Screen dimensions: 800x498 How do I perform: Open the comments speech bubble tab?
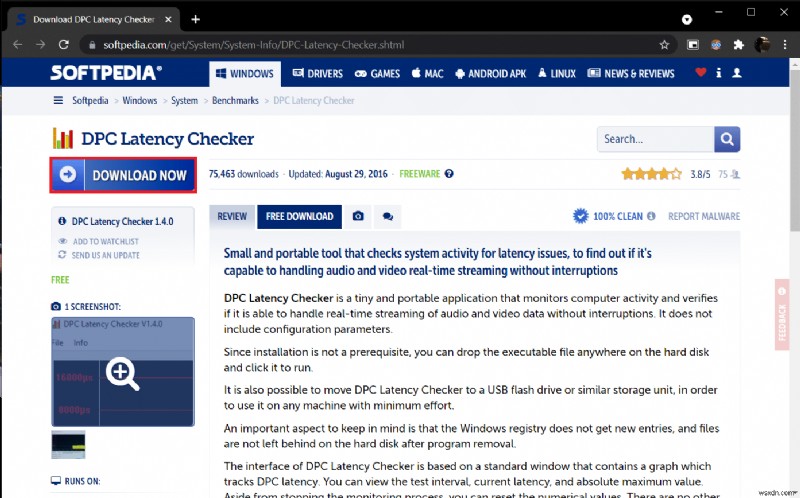coord(388,216)
